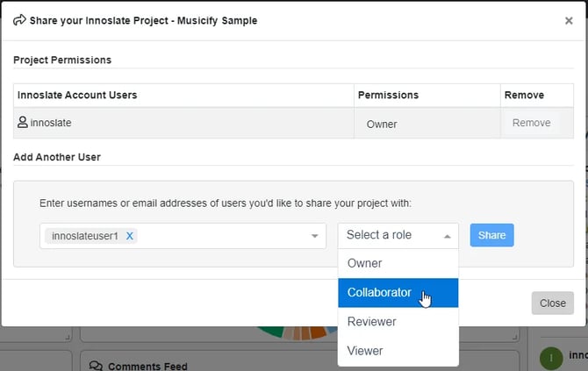Image resolution: width=588 pixels, height=371 pixels.
Task: Choose the Collaborator role option
Action: coord(398,293)
